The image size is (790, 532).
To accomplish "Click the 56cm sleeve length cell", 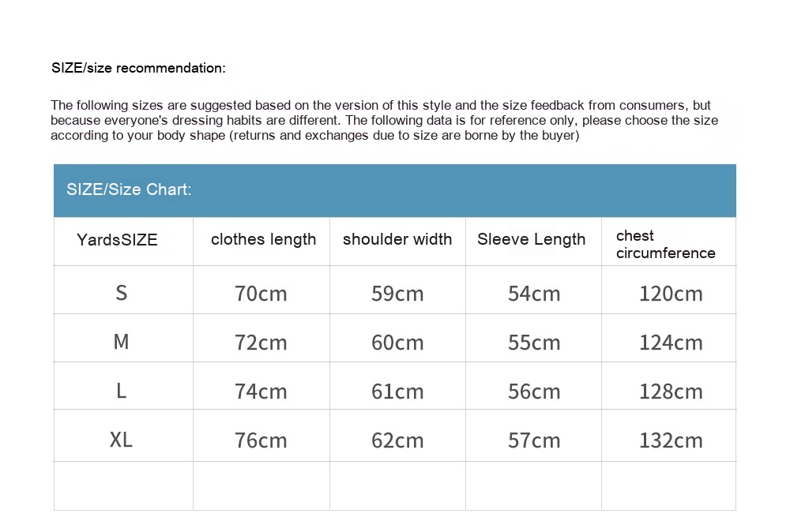I will [534, 392].
